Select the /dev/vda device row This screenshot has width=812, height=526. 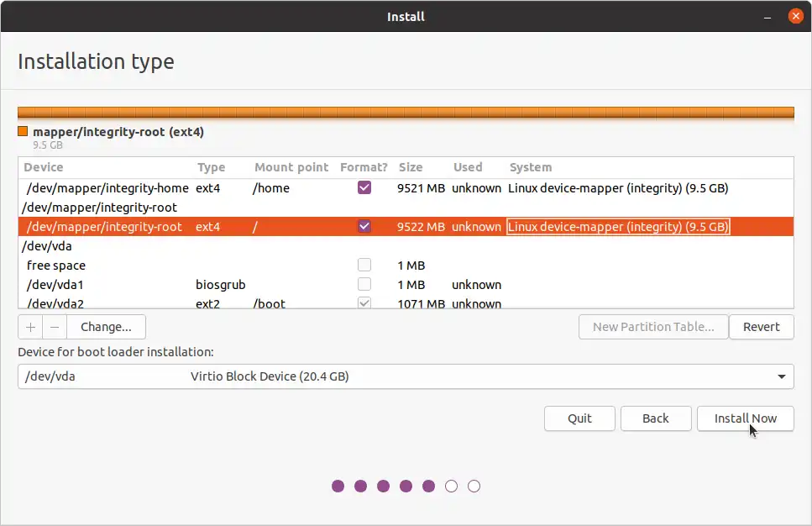pos(406,245)
